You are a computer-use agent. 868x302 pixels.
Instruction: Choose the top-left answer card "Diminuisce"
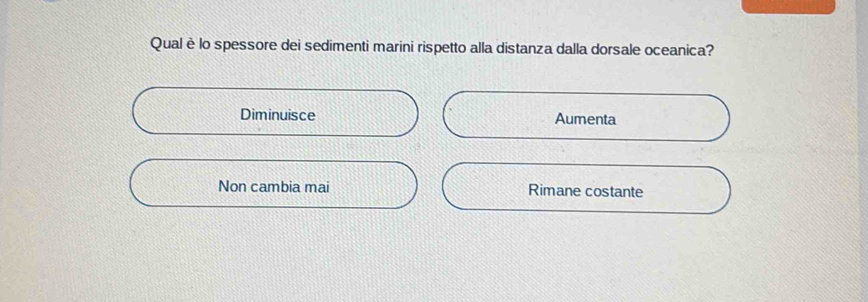(x=275, y=112)
